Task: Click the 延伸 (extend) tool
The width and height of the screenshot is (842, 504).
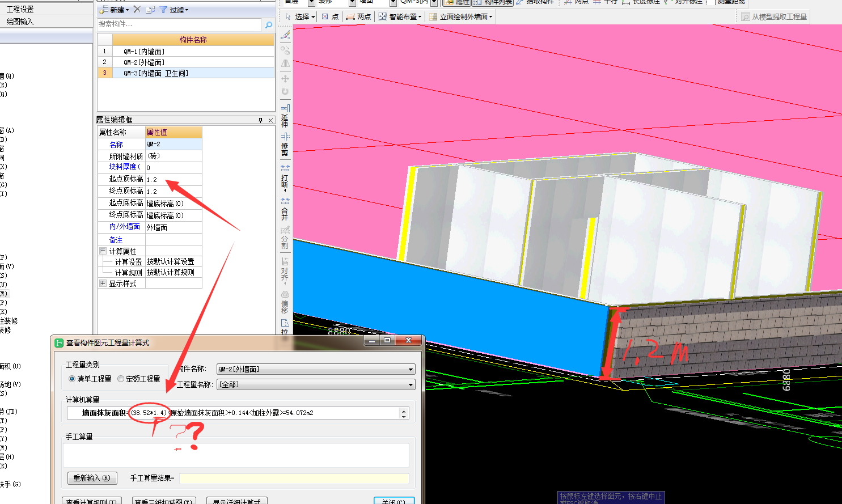Action: (285, 115)
